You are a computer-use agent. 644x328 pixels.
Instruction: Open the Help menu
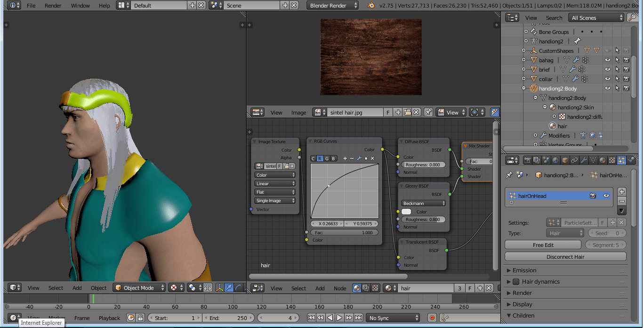coord(105,6)
